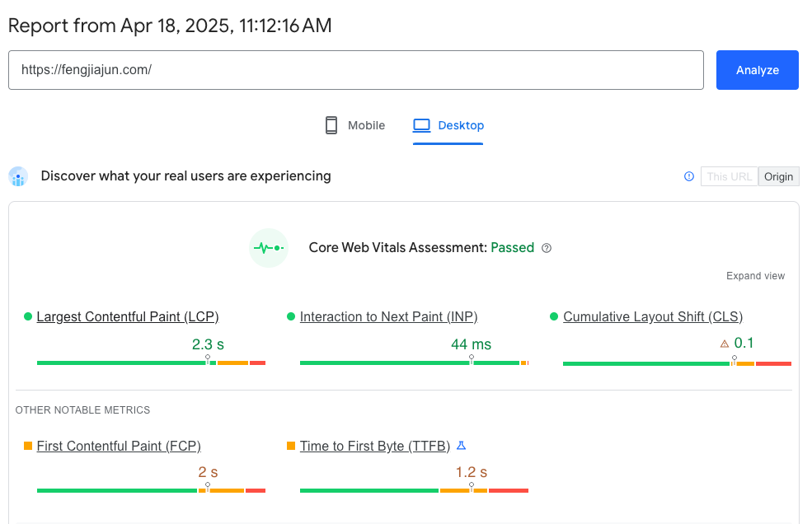812x524 pixels.
Task: Switch to Origin data view
Action: pyautogui.click(x=778, y=176)
